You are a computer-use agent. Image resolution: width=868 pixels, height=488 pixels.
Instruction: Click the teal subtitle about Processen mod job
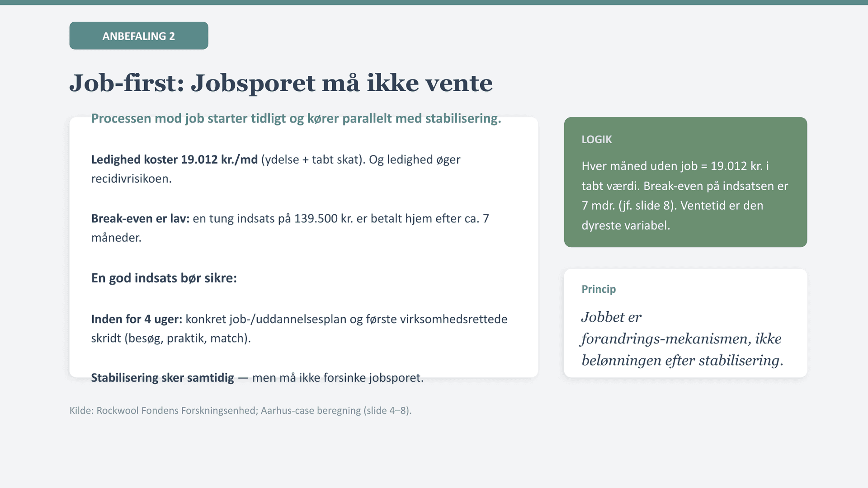[296, 118]
